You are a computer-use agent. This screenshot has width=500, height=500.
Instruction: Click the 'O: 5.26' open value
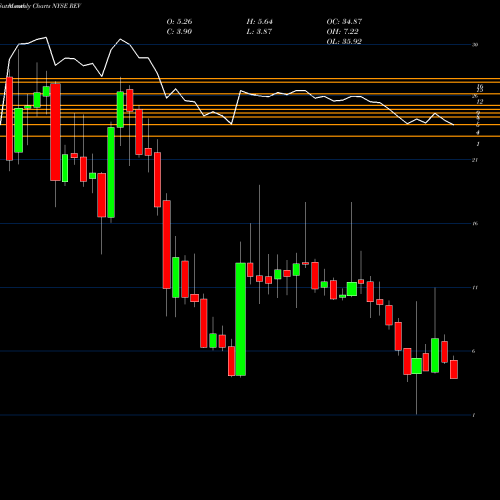(179, 22)
